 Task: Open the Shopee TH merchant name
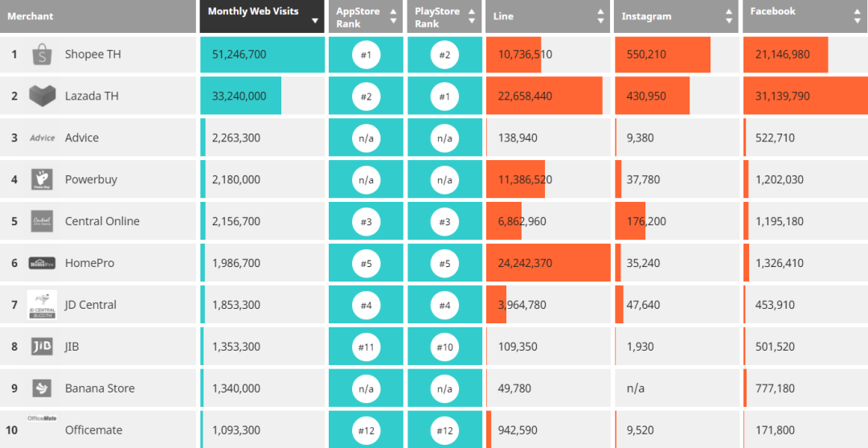point(92,55)
